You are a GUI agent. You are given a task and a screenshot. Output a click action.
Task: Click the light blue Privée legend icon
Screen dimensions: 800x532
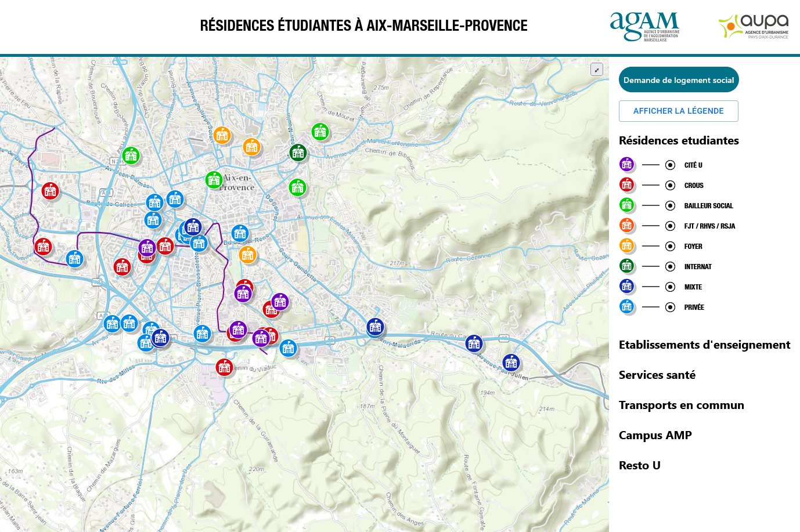(626, 306)
